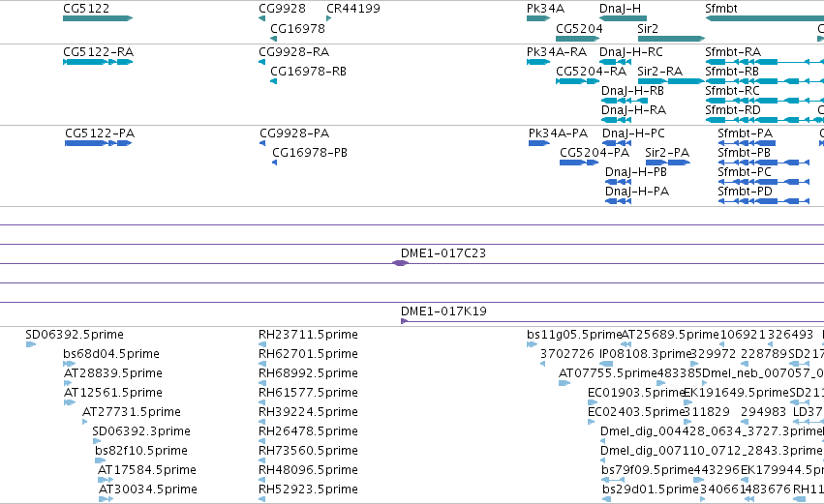The width and height of the screenshot is (824, 504).
Task: Select the CG9928 gene label
Action: pyautogui.click(x=282, y=9)
